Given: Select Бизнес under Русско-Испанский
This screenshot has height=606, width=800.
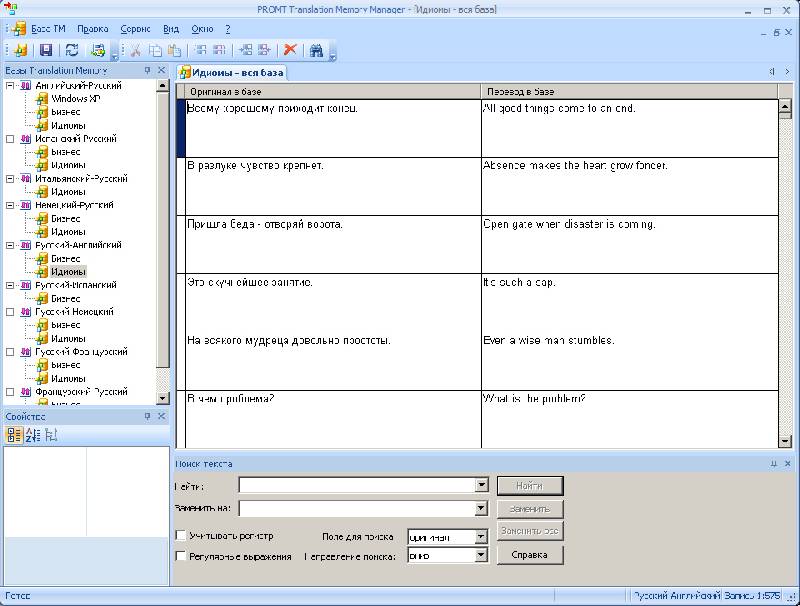Looking at the screenshot, I should (66, 298).
